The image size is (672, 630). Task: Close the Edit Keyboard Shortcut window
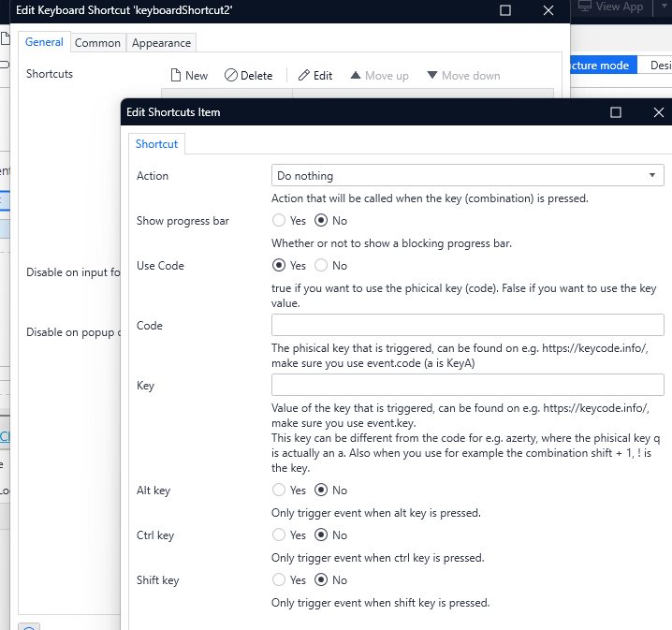pyautogui.click(x=548, y=10)
